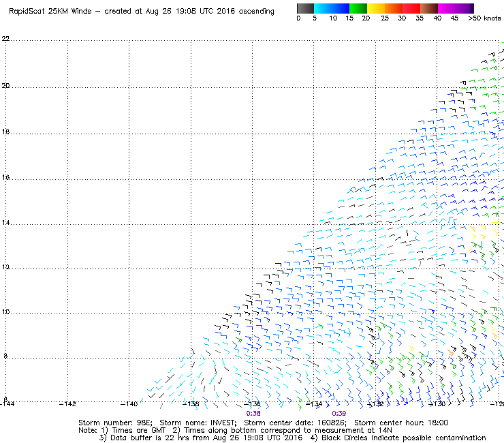Viewport: 504px width, 443px height.
Task: Click the 'Storm name: INVEST' text
Action: (198, 423)
